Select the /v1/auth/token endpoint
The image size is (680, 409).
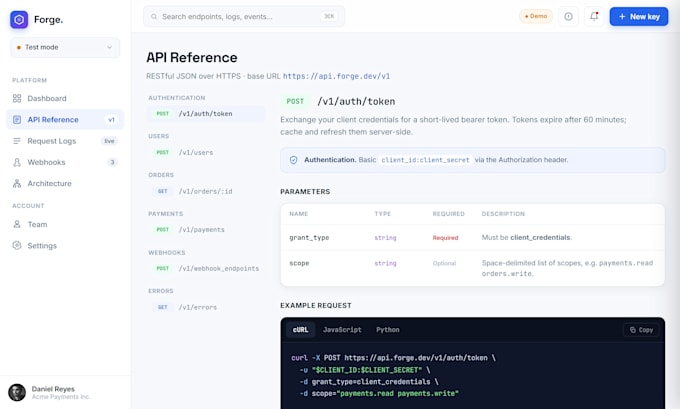(206, 114)
